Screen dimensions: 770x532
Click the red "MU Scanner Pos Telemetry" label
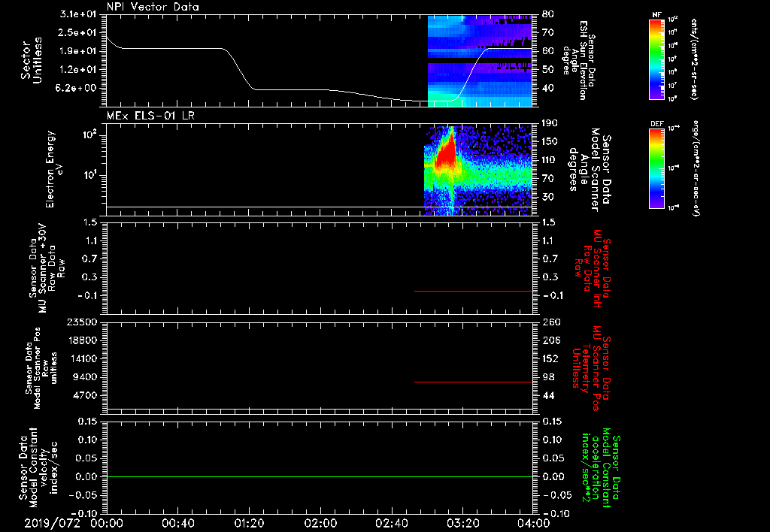591,368
